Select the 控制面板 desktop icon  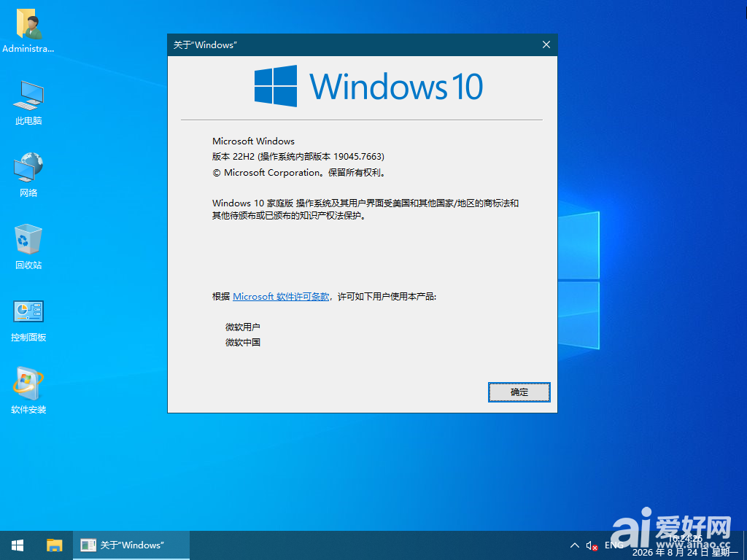[x=28, y=321]
